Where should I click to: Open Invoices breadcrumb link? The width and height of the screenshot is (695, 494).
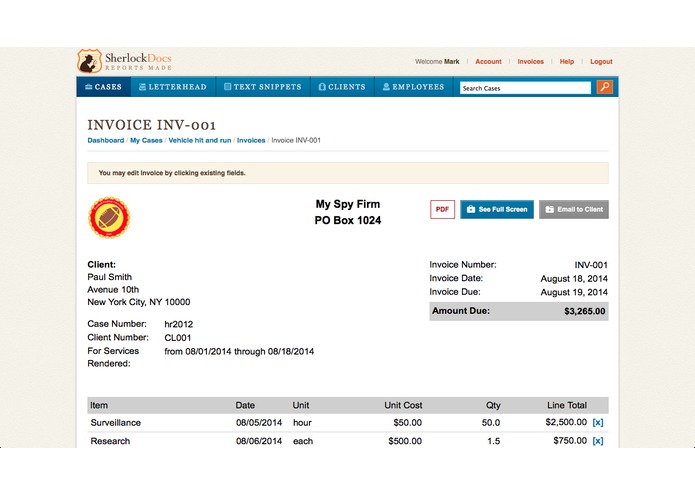point(251,140)
